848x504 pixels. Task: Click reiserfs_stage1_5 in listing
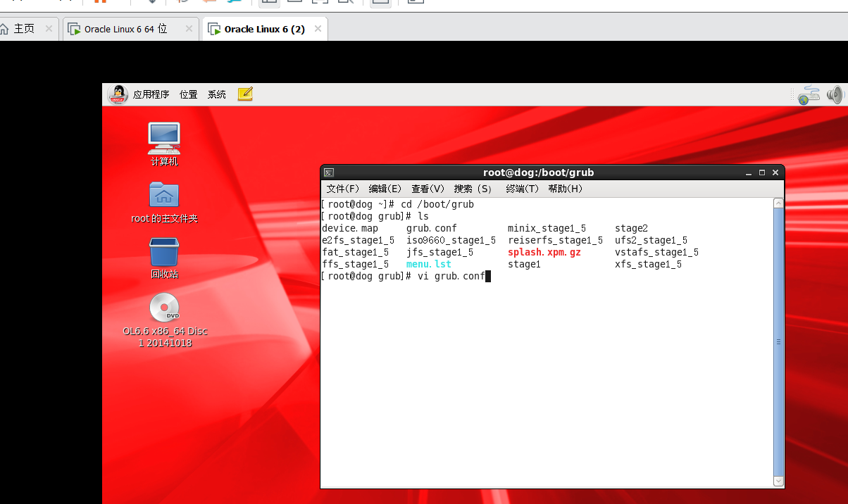(555, 240)
